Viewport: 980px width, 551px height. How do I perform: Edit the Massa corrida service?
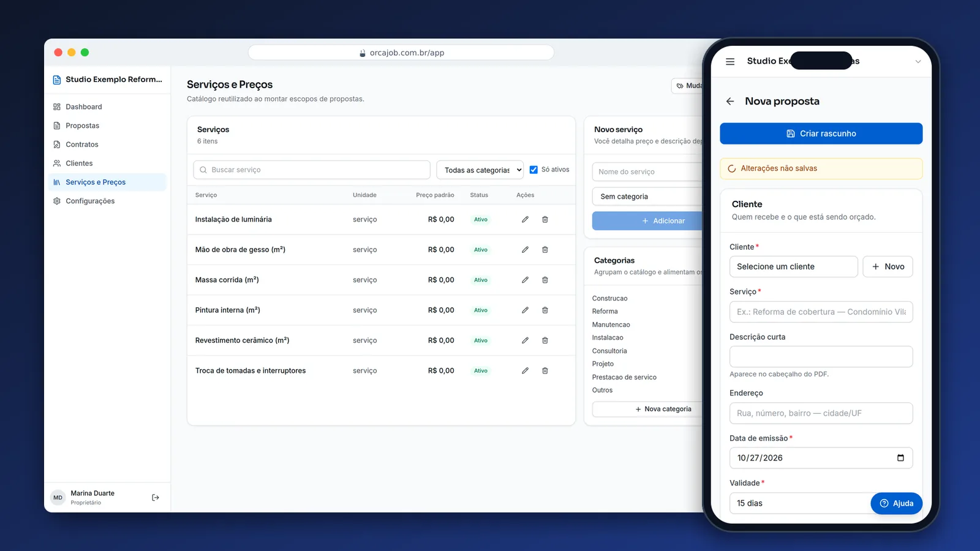525,280
